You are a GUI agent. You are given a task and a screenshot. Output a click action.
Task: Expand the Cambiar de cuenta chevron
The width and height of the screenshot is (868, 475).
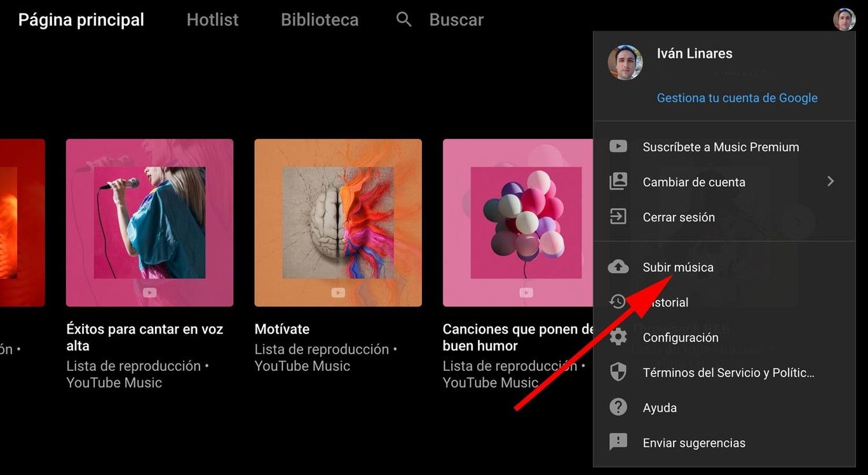pos(831,181)
